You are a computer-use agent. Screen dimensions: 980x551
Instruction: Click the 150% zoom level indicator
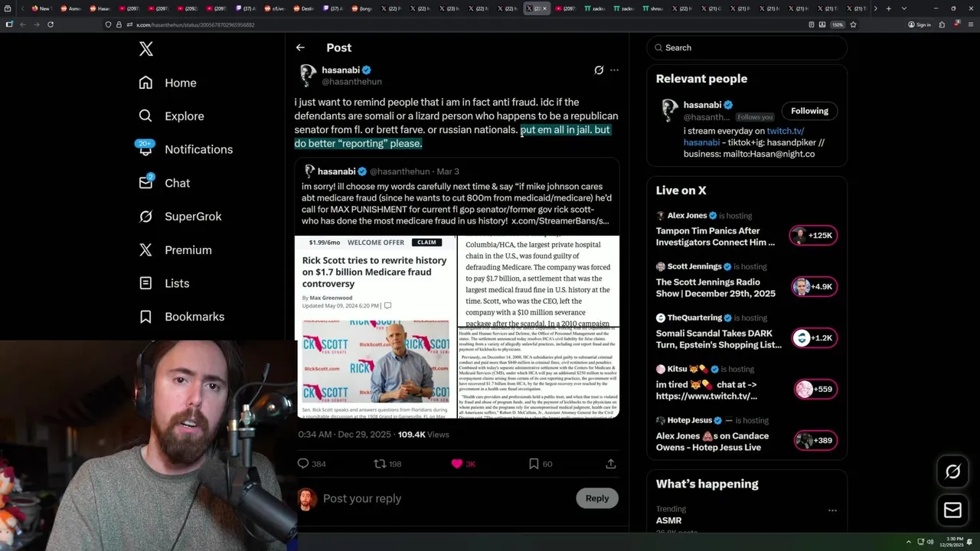tap(838, 24)
